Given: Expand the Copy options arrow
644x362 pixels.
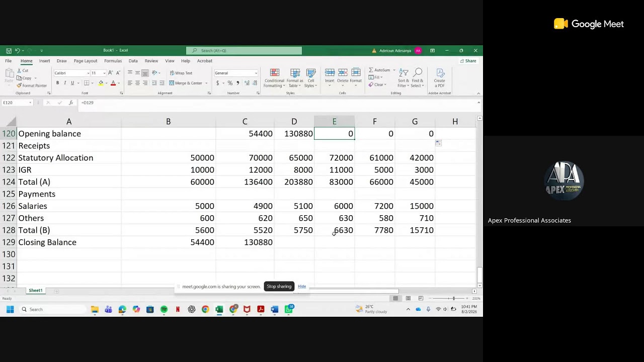Looking at the screenshot, I should coord(36,78).
